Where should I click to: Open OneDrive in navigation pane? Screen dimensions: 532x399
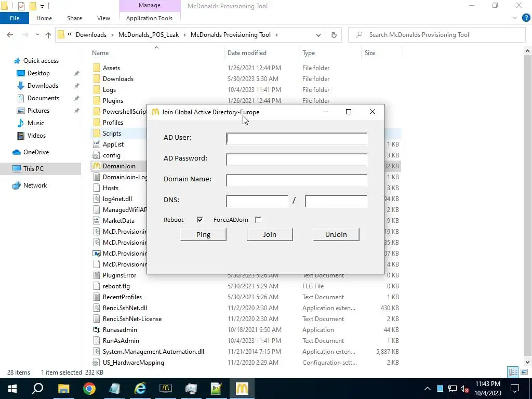pos(36,152)
